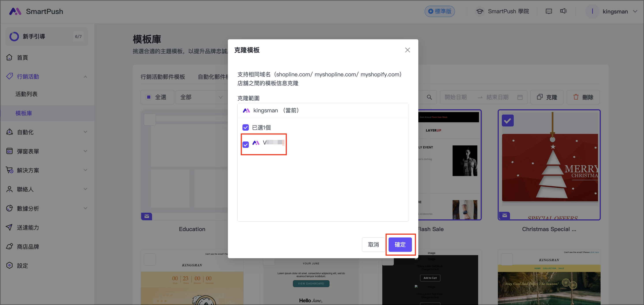The image size is (644, 305).
Task: Open 商店品牌 store brand icon
Action: [x=9, y=246]
